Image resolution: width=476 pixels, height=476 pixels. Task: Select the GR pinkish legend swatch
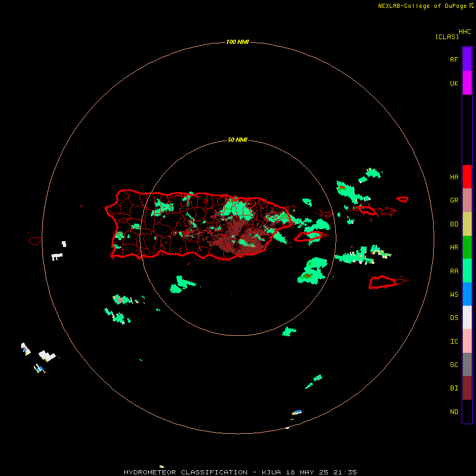click(x=467, y=200)
